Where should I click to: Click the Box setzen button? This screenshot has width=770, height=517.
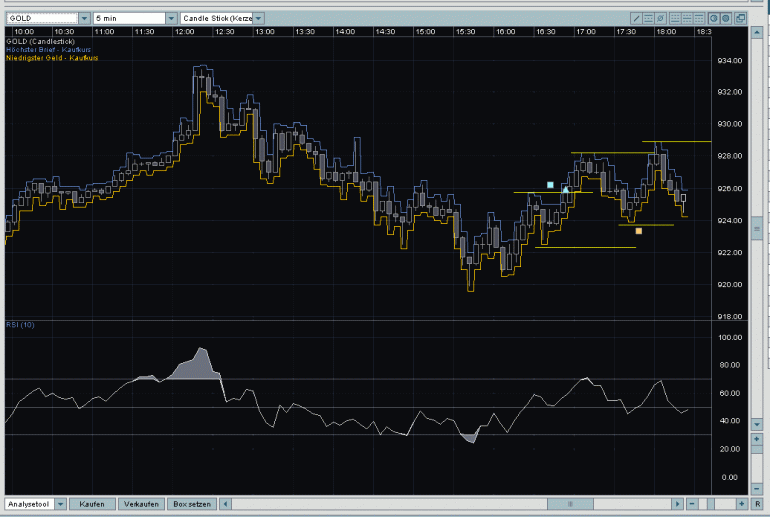click(x=191, y=504)
